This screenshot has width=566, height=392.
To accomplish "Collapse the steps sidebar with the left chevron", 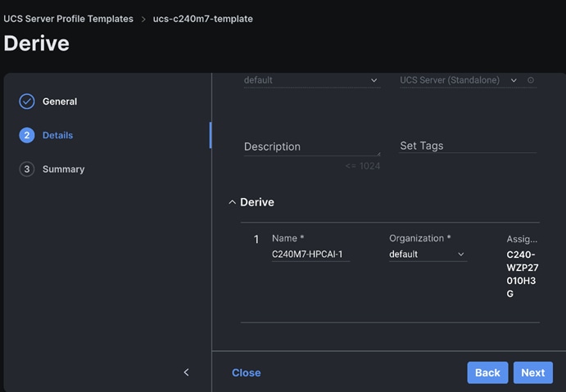I will (186, 372).
